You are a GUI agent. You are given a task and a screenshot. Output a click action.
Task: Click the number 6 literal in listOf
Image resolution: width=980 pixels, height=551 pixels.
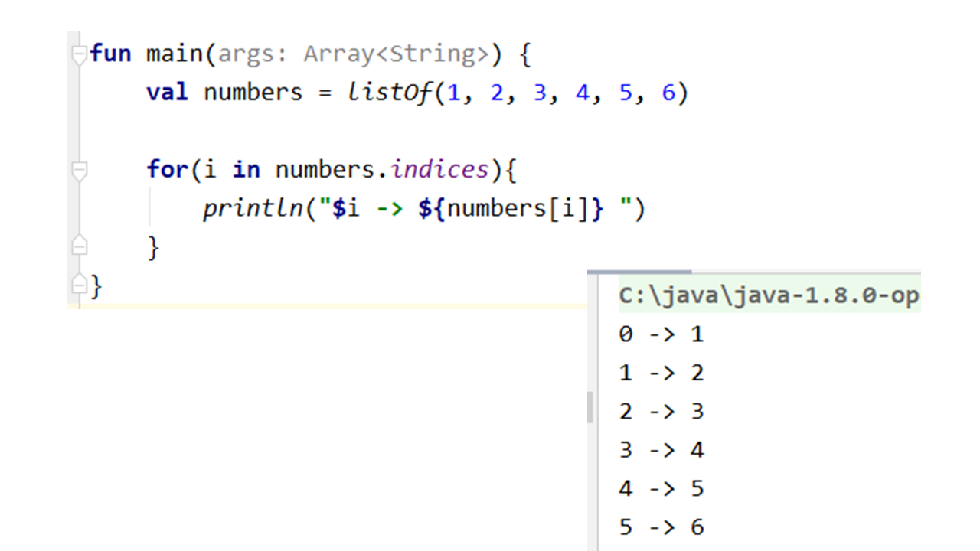[x=669, y=93]
